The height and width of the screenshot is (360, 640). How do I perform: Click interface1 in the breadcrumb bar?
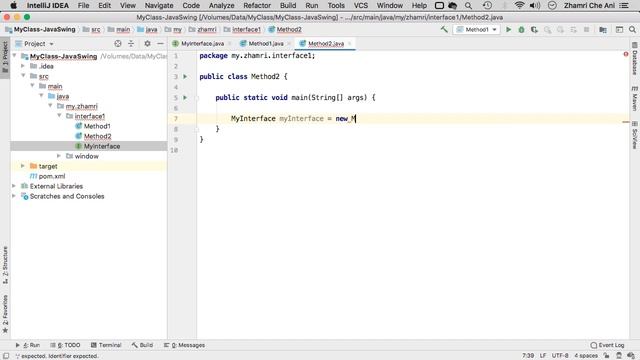246,29
